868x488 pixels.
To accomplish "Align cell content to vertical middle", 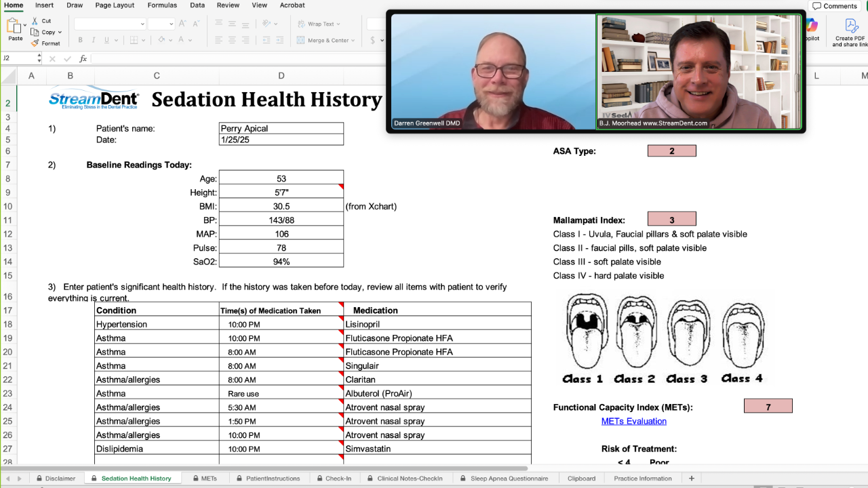I will (232, 24).
